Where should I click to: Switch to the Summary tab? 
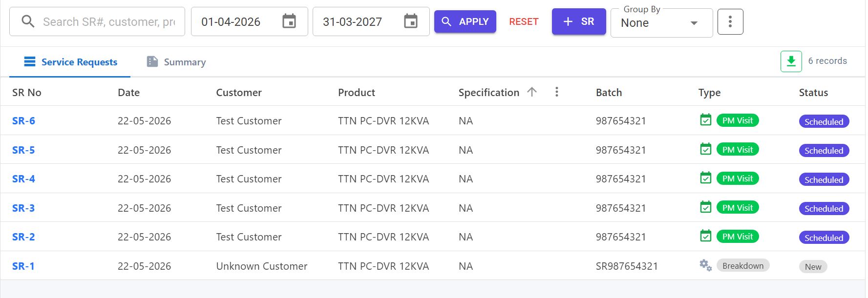[176, 62]
